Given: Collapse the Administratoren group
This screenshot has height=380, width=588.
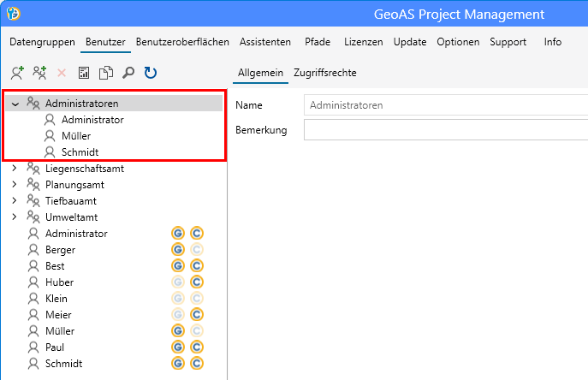Looking at the screenshot, I should point(15,104).
